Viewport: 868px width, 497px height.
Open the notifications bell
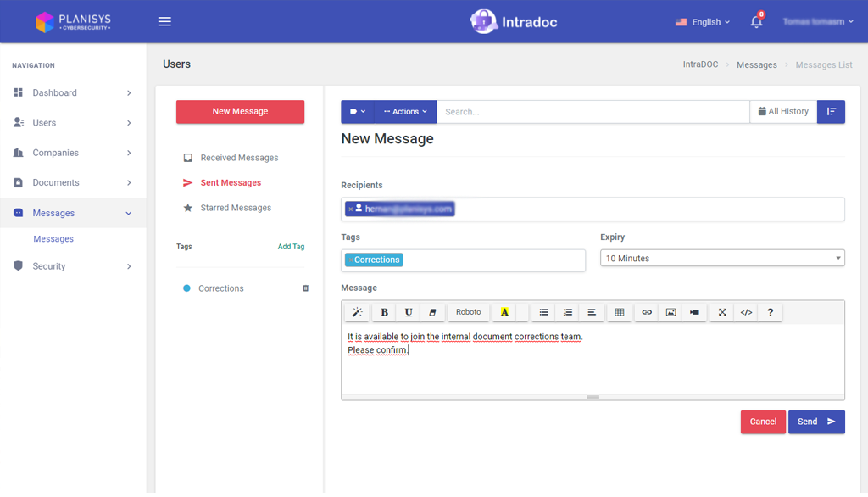[756, 22]
